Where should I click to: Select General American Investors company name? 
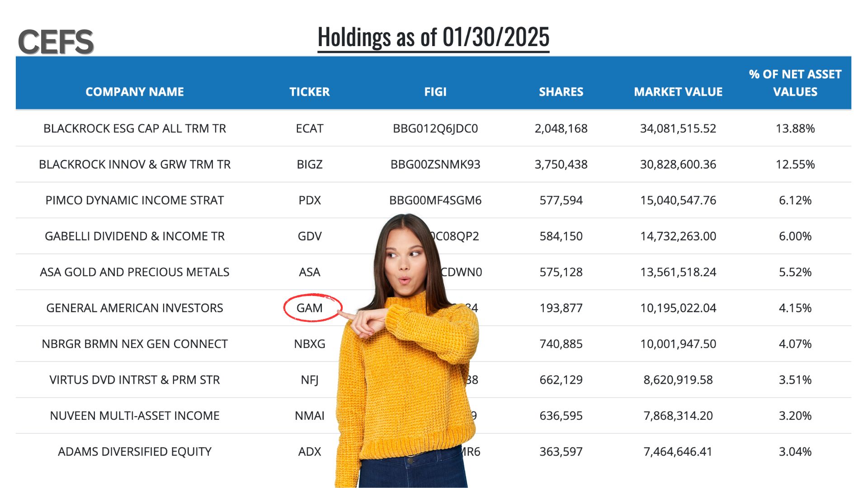(135, 308)
